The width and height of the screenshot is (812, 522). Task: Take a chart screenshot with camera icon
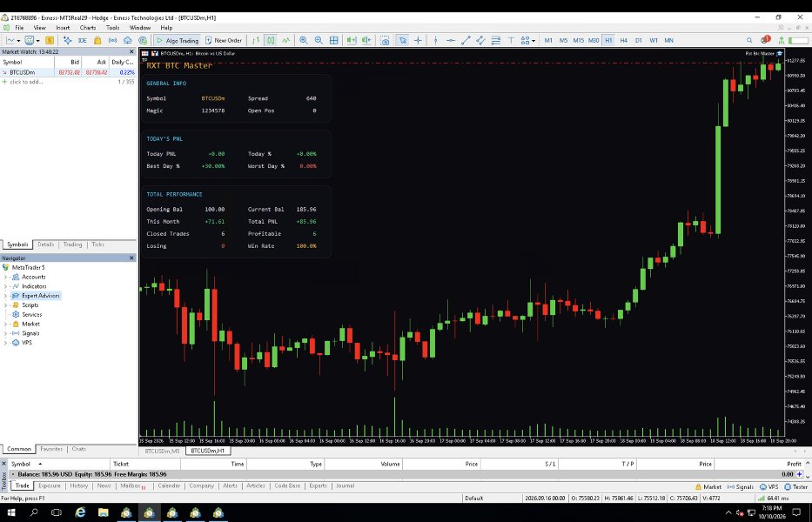pos(385,40)
